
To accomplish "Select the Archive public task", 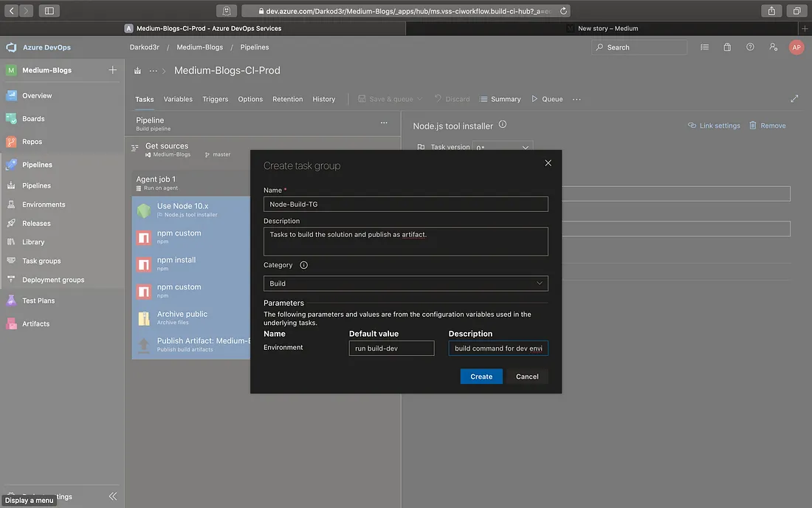I will 192,317.
